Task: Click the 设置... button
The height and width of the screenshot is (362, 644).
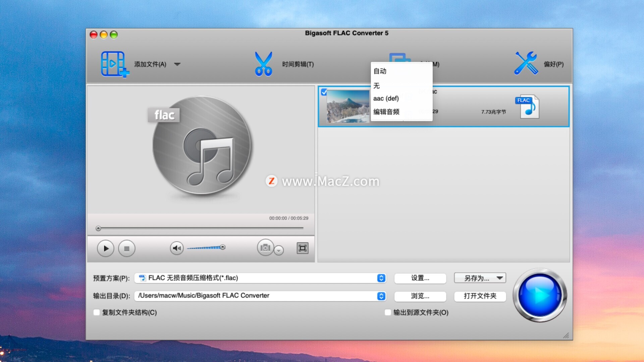Action: pyautogui.click(x=420, y=278)
